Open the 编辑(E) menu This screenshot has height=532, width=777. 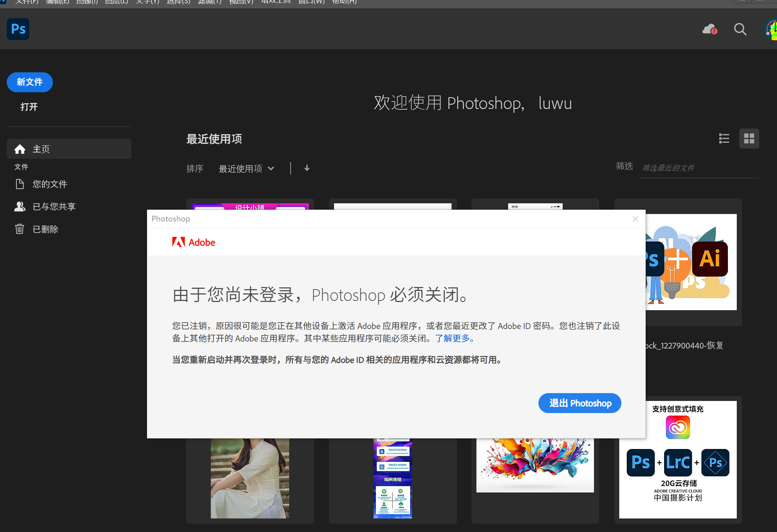(58, 2)
